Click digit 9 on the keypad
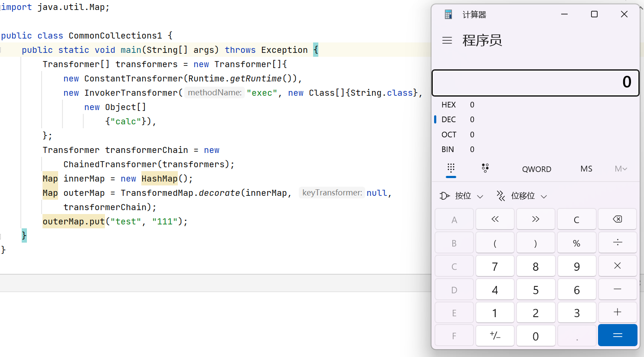The height and width of the screenshot is (357, 644). (x=576, y=266)
